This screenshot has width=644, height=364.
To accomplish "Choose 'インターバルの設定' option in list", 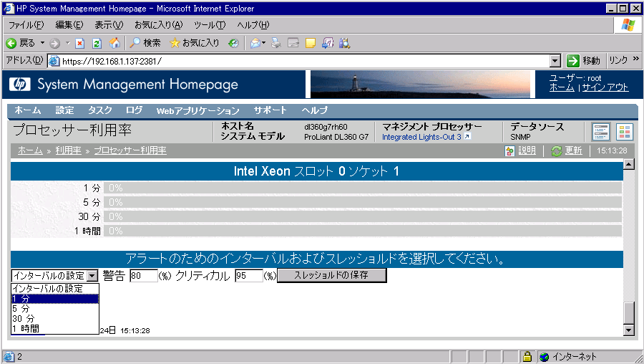I will click(x=55, y=289).
